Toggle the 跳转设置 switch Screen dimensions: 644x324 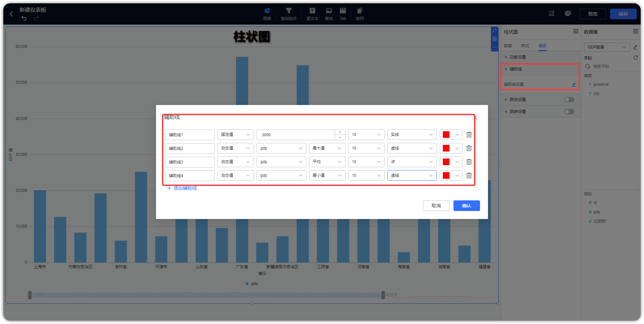(x=569, y=112)
